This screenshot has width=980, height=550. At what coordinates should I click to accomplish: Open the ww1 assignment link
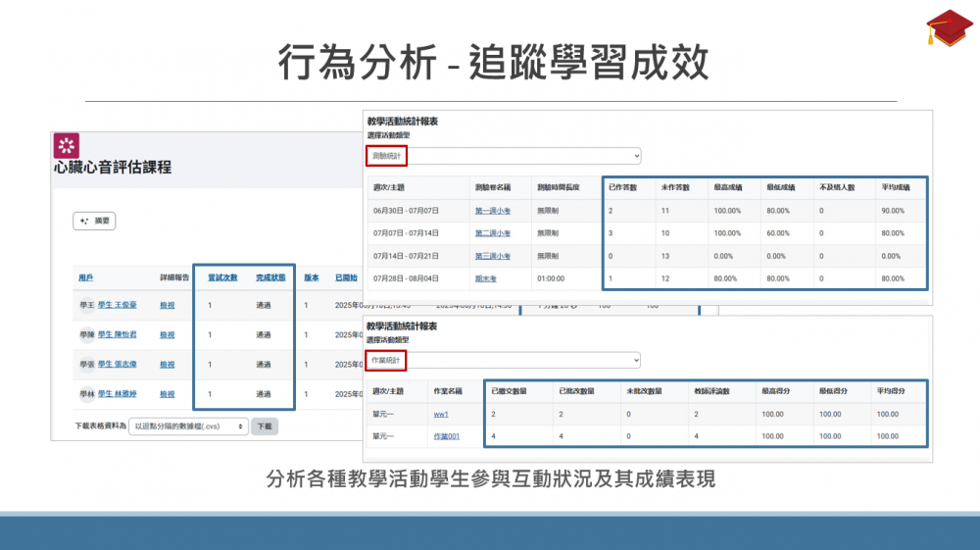tap(441, 415)
